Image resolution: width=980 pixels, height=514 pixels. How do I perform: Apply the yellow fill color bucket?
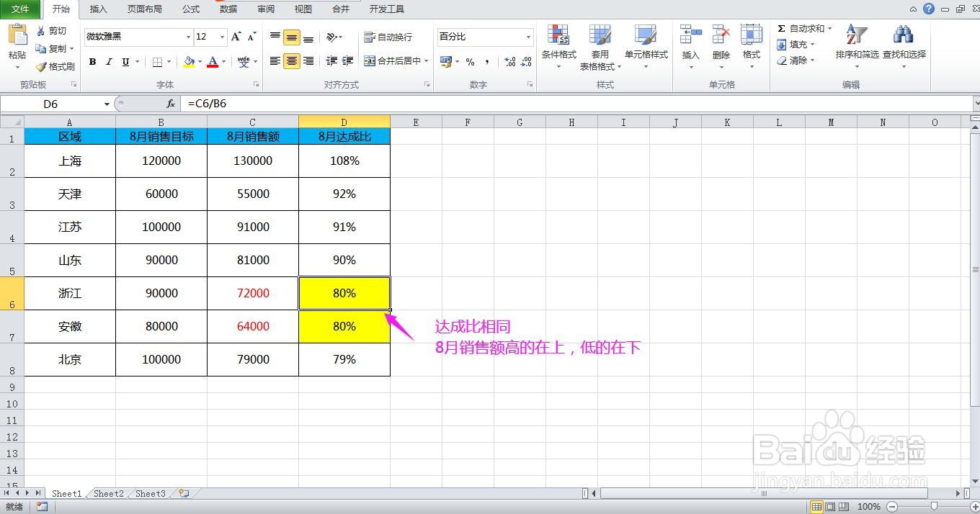coord(189,62)
